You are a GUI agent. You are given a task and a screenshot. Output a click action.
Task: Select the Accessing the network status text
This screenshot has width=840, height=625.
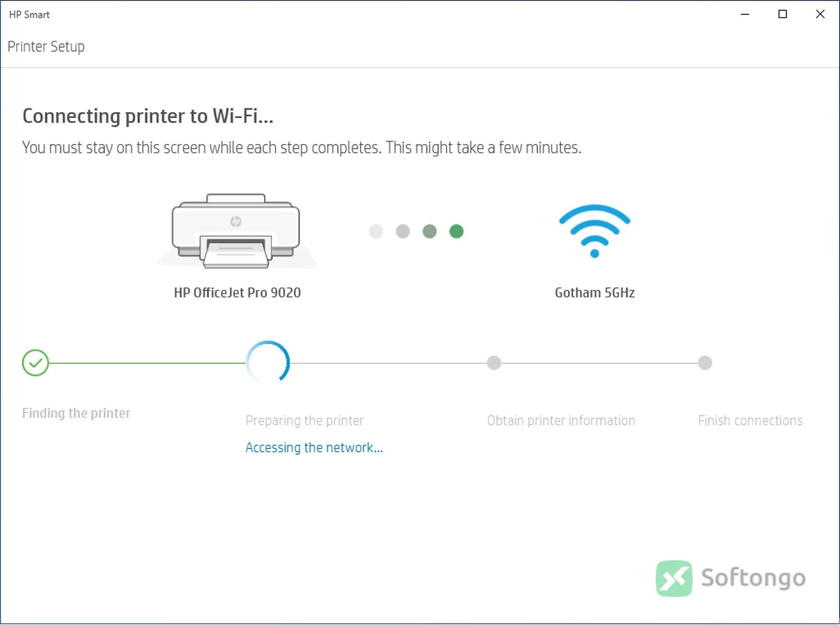point(314,448)
